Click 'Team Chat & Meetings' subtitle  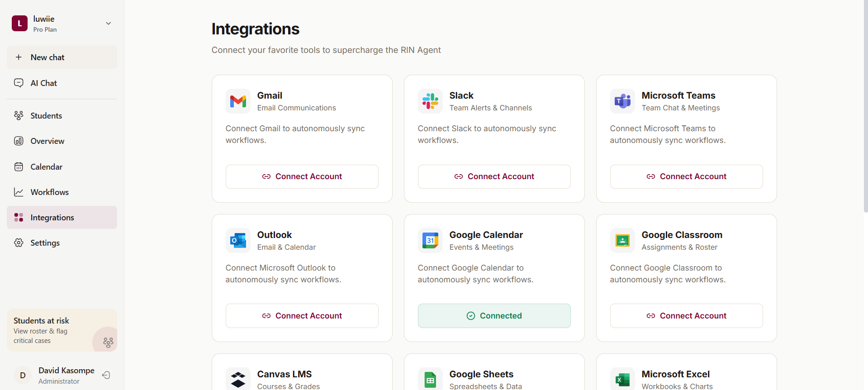tap(681, 108)
